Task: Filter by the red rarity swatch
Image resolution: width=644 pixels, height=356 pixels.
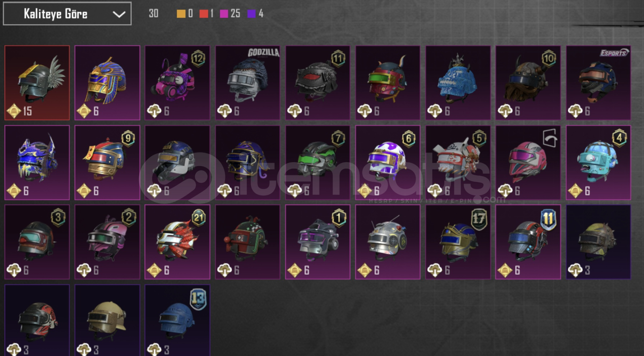Action: [x=204, y=14]
